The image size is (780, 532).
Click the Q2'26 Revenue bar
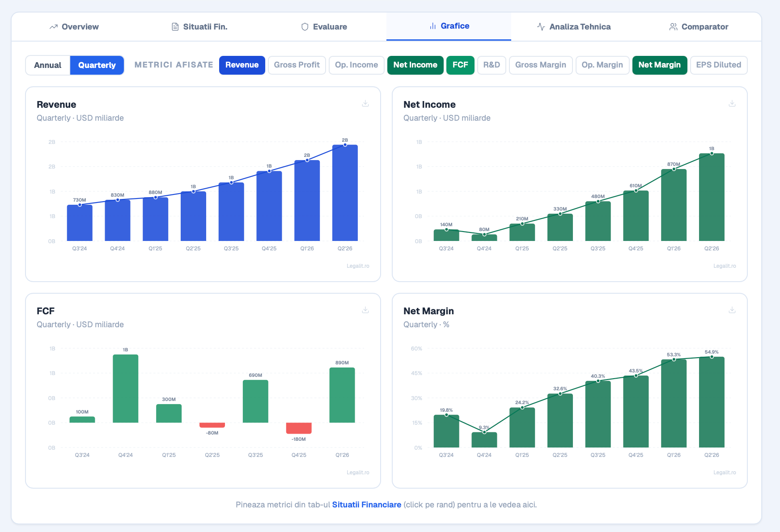coord(345,193)
